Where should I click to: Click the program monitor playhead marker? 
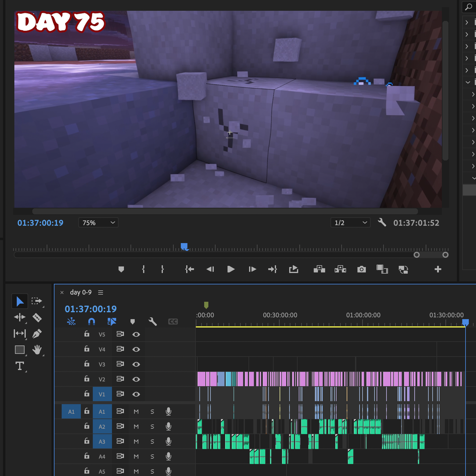(184, 246)
